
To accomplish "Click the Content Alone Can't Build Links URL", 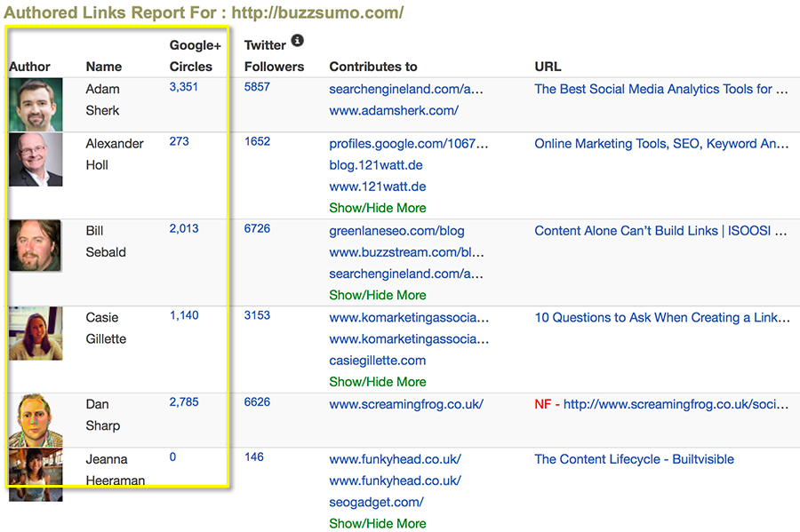I will pyautogui.click(x=660, y=231).
